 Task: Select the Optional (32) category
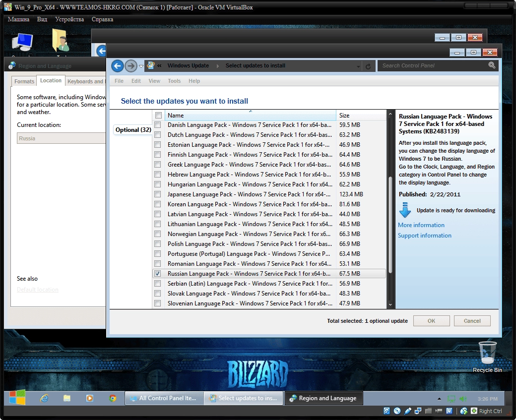(133, 130)
